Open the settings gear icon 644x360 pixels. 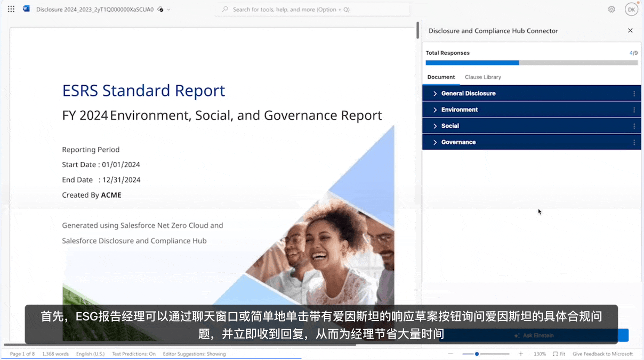point(611,9)
